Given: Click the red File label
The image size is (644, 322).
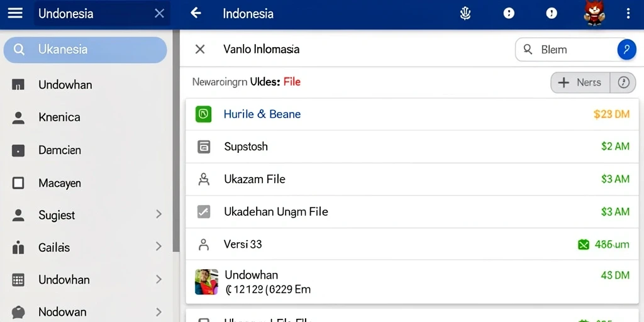Looking at the screenshot, I should coord(292,82).
